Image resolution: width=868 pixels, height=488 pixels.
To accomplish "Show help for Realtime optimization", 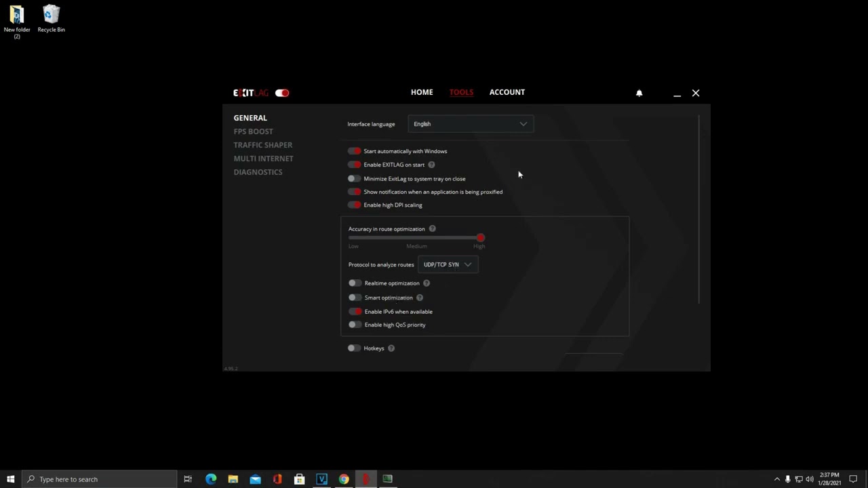I will 427,283.
